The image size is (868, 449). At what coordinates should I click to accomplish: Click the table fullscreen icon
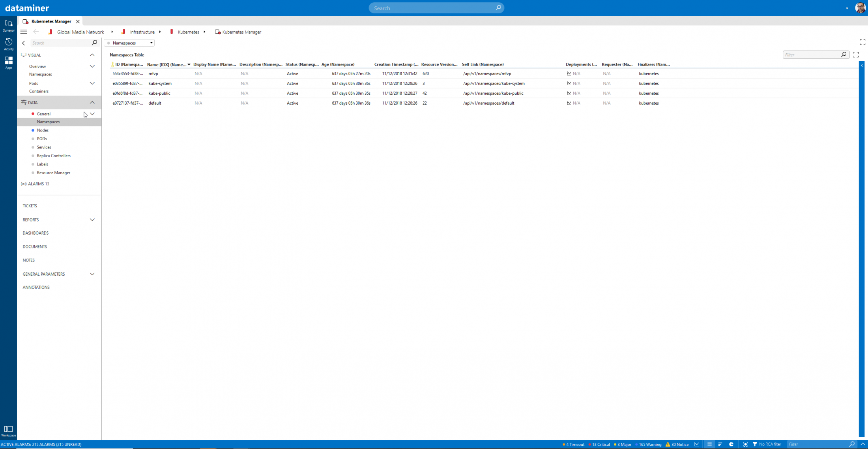click(x=855, y=55)
